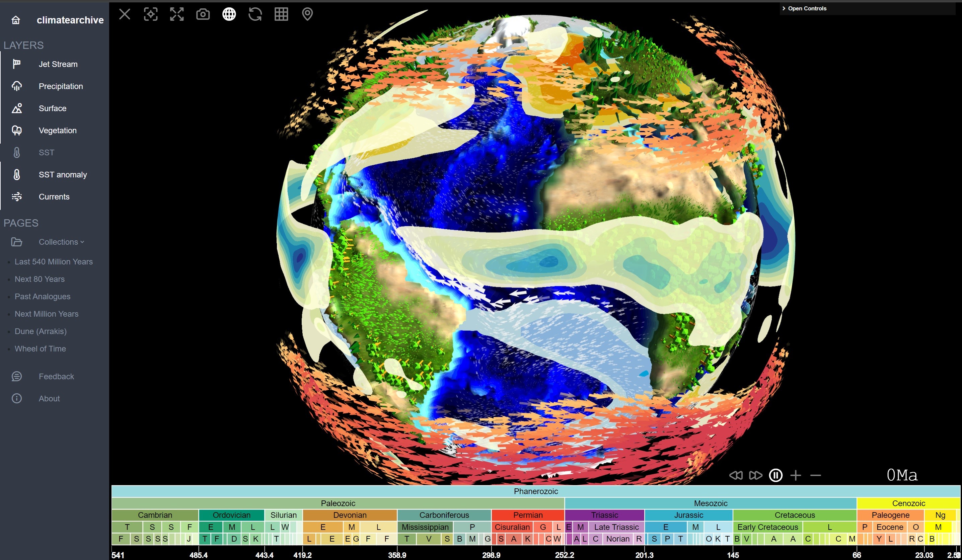This screenshot has height=560, width=962.
Task: Jump to the Cambrian period
Action: [x=155, y=515]
